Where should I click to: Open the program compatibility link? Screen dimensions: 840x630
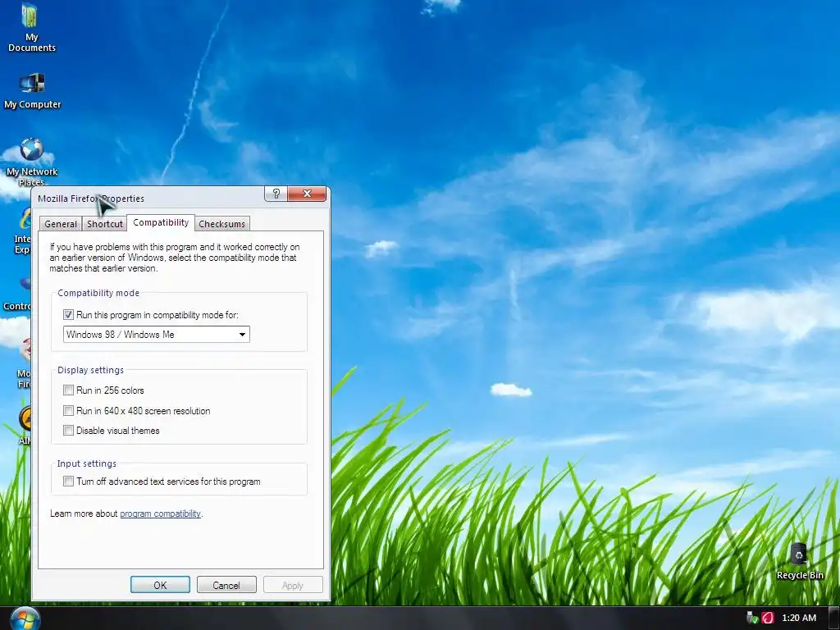(160, 514)
